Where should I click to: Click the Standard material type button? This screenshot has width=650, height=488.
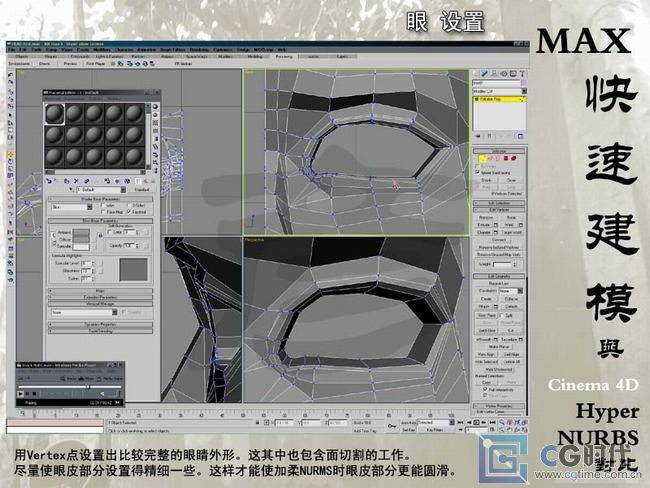141,189
